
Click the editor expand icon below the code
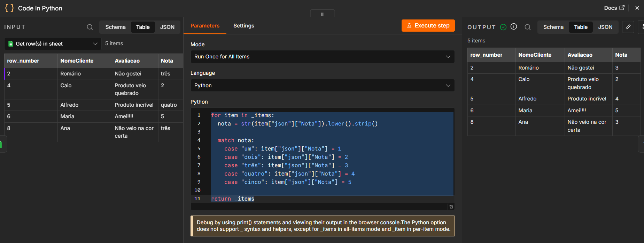pyautogui.click(x=451, y=207)
